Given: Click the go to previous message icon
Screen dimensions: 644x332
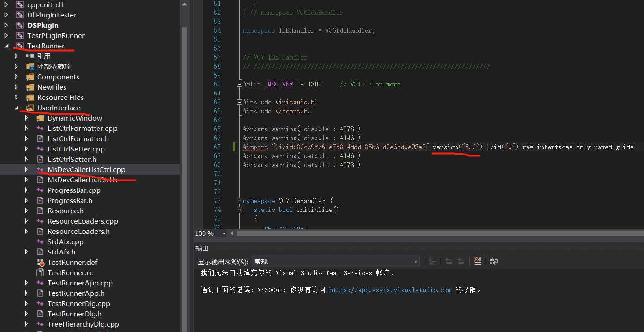Looking at the screenshot, I should pos(449,261).
